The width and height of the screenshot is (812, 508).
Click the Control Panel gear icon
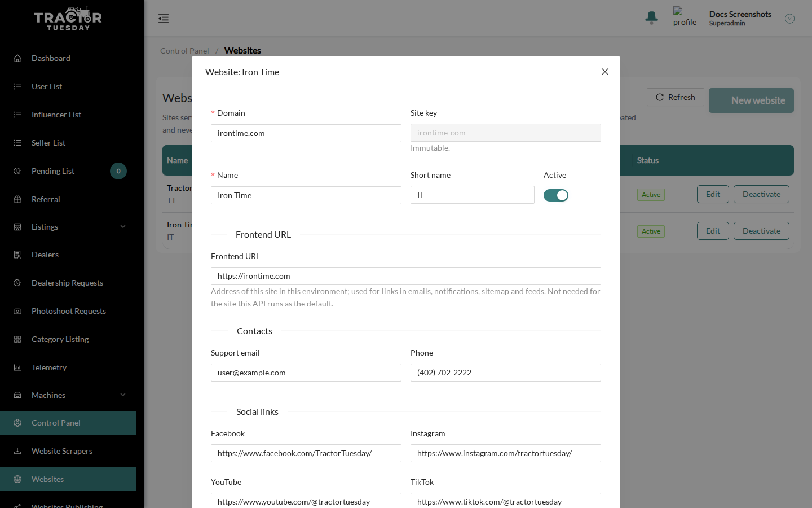(17, 423)
